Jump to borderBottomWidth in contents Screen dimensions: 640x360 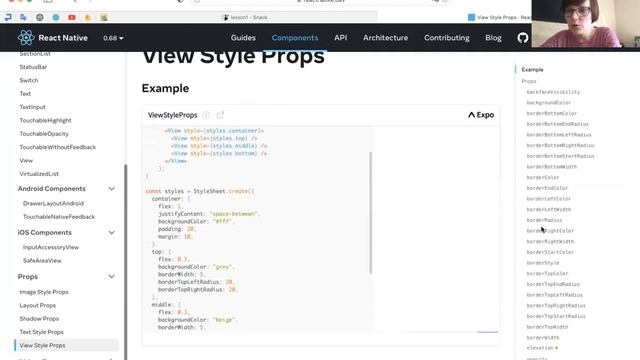click(551, 167)
